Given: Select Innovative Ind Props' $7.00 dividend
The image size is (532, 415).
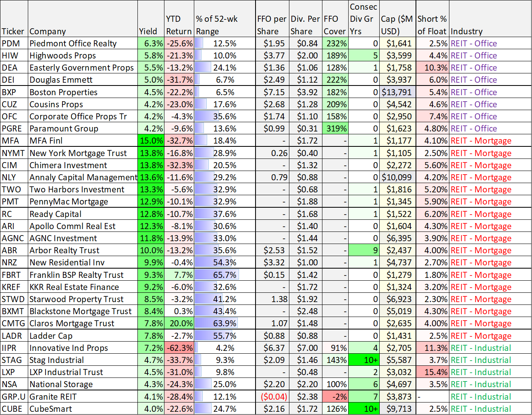Looking at the screenshot, I should pyautogui.click(x=305, y=348).
